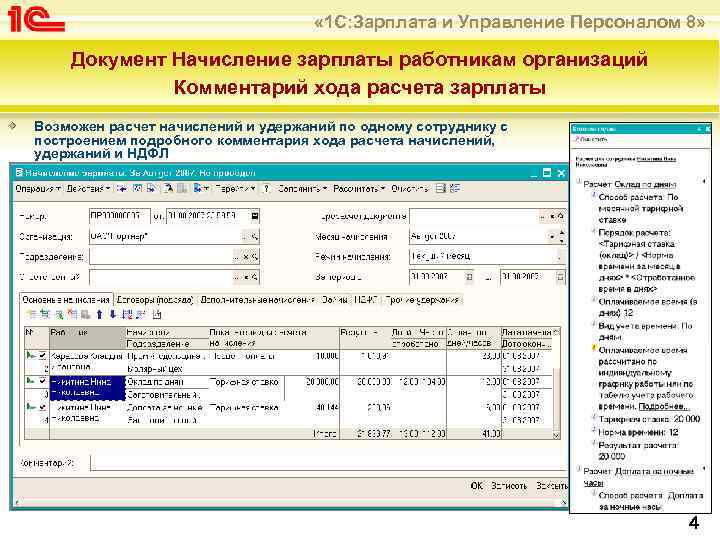Move the selected accrual row down
Image resolution: width=720 pixels, height=540 pixels.
(x=113, y=315)
